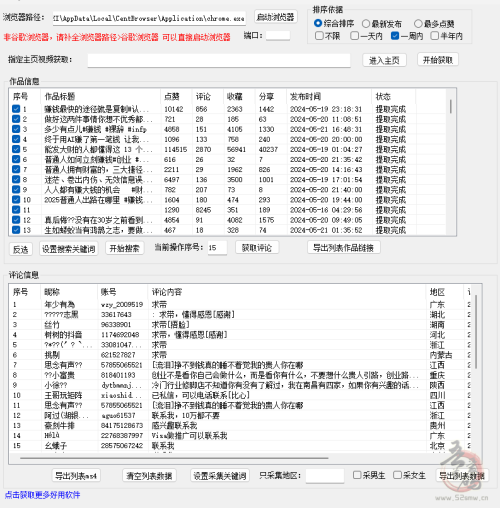Focus the 指定主页视频获取 input field
The width and height of the screenshot is (500, 508).
coord(219,60)
